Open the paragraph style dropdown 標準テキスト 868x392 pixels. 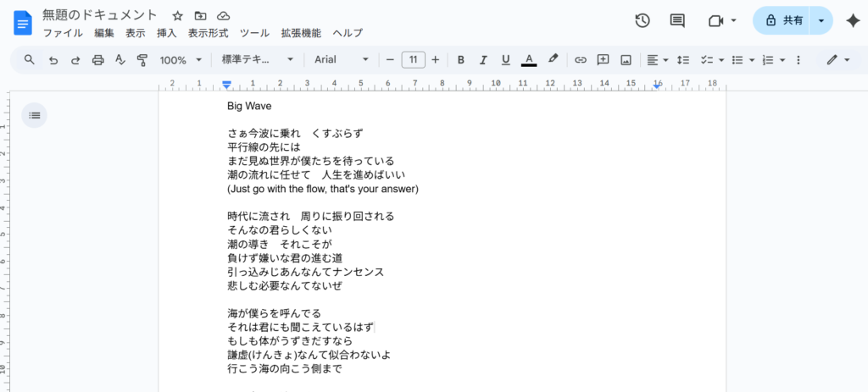257,60
